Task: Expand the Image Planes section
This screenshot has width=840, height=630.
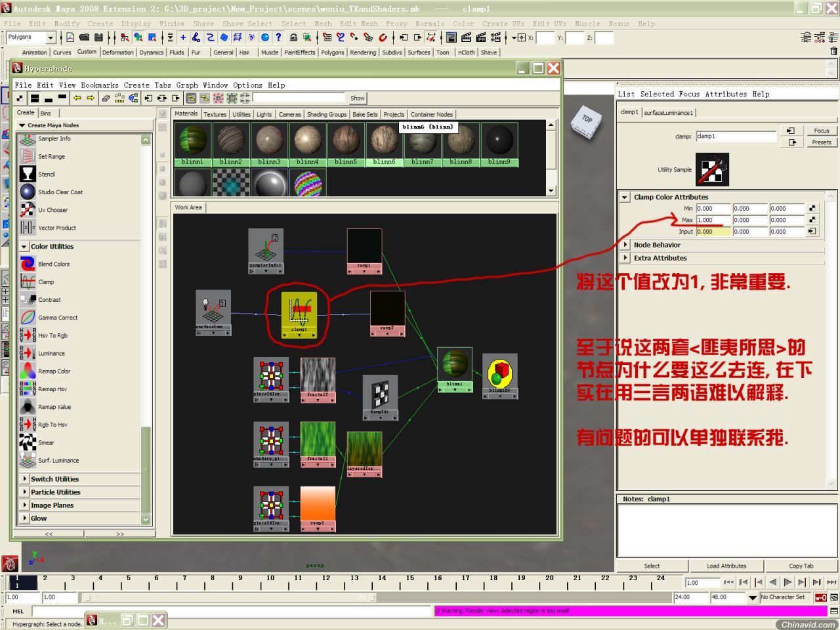Action: tap(24, 505)
